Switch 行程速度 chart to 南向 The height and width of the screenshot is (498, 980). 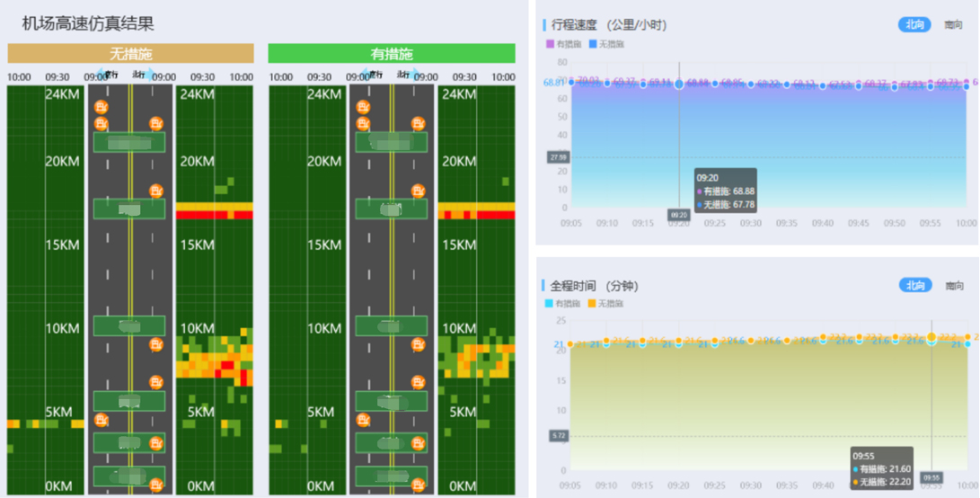(953, 25)
